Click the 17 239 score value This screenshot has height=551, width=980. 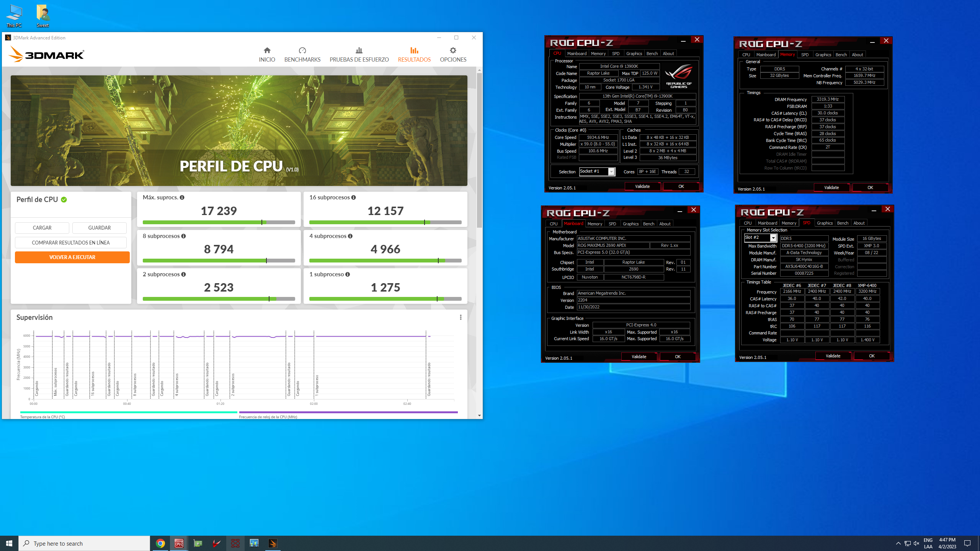point(219,211)
